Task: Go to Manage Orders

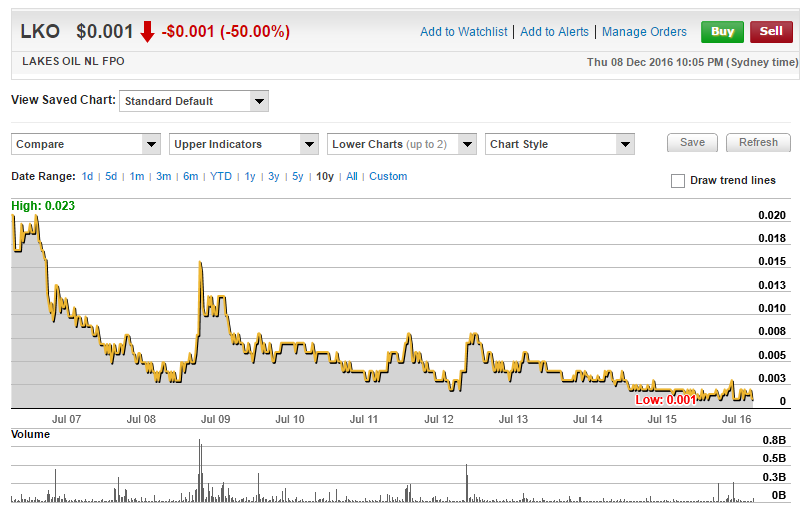Action: (x=644, y=32)
